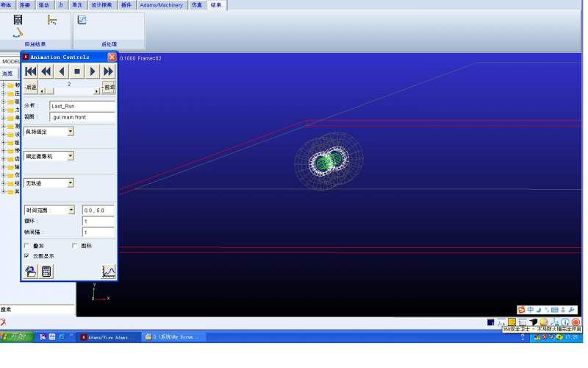Select the 结果 ribbon tab
The width and height of the screenshot is (588, 368).
tap(216, 5)
